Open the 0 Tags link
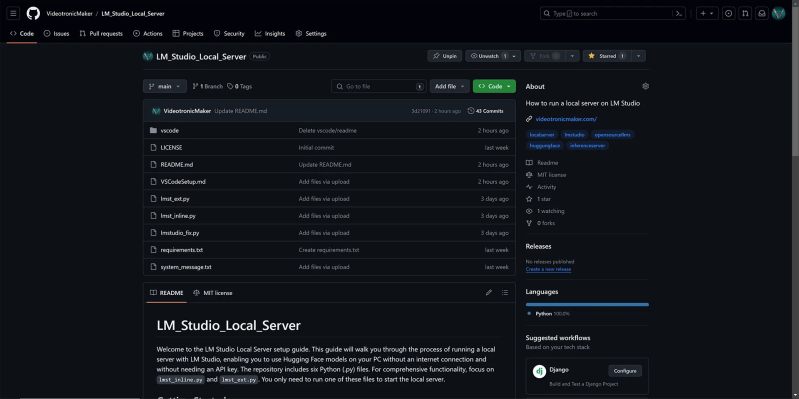 click(x=239, y=87)
